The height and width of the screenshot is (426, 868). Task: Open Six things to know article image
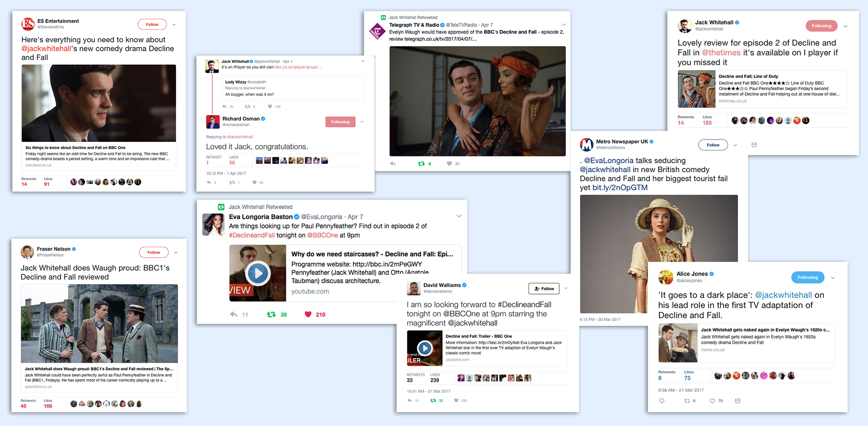tap(99, 103)
